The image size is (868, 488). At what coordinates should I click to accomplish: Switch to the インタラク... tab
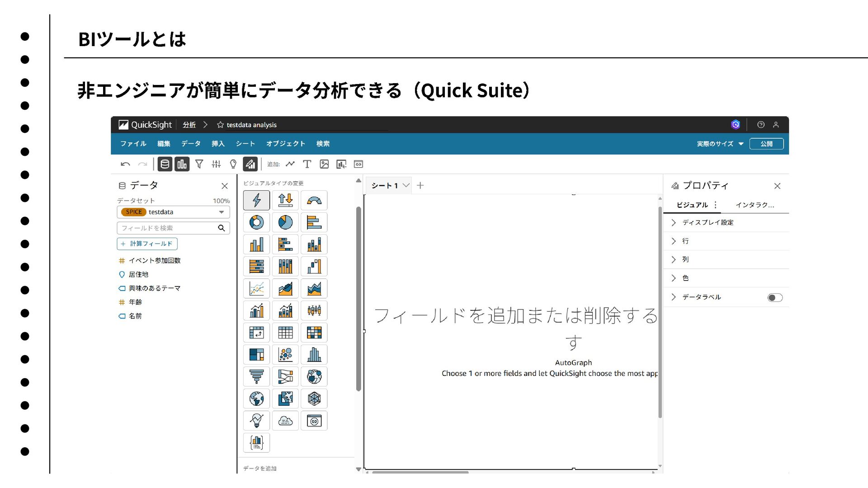point(754,205)
